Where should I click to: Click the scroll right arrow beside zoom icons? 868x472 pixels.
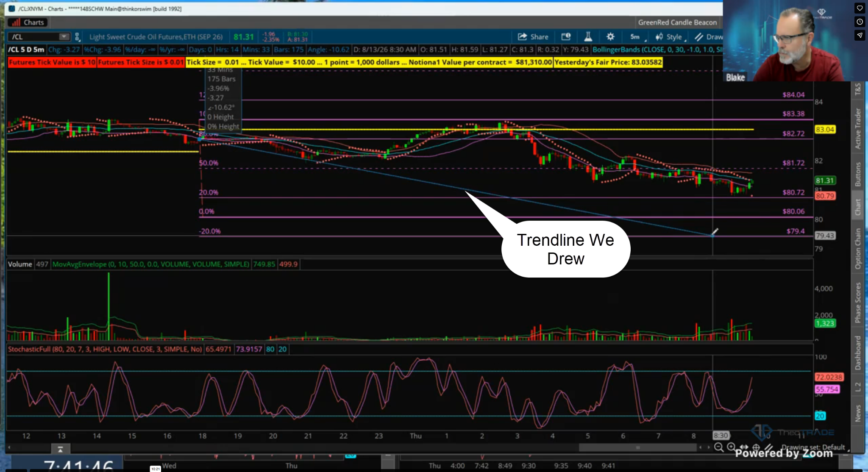(708, 447)
